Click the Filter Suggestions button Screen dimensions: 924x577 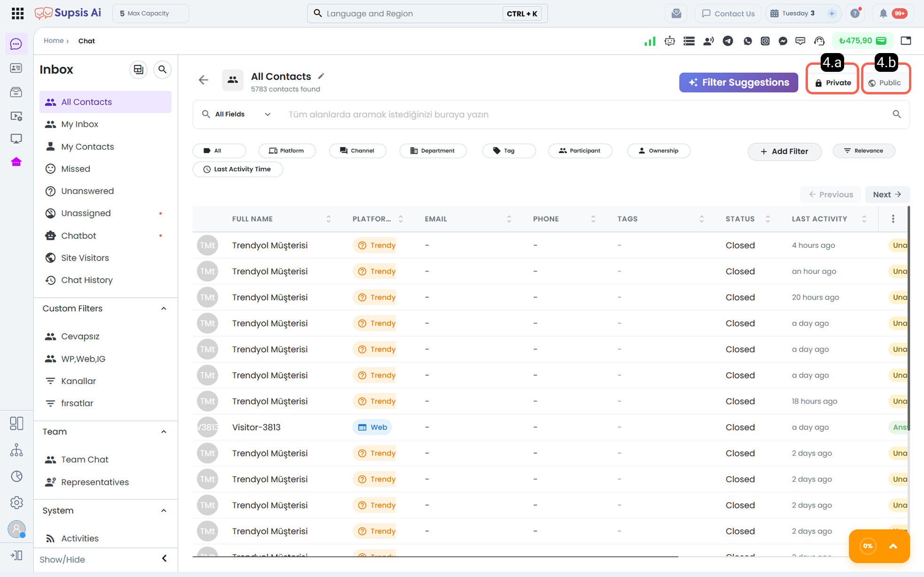[738, 83]
